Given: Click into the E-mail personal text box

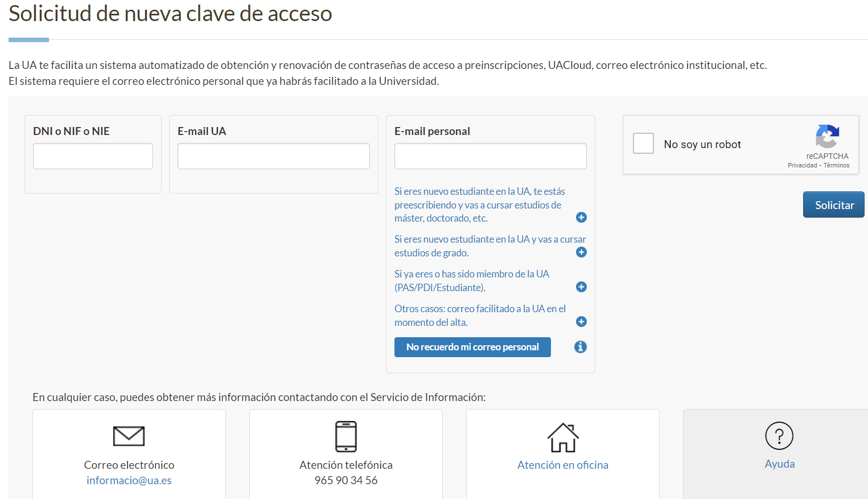Looking at the screenshot, I should pos(490,156).
